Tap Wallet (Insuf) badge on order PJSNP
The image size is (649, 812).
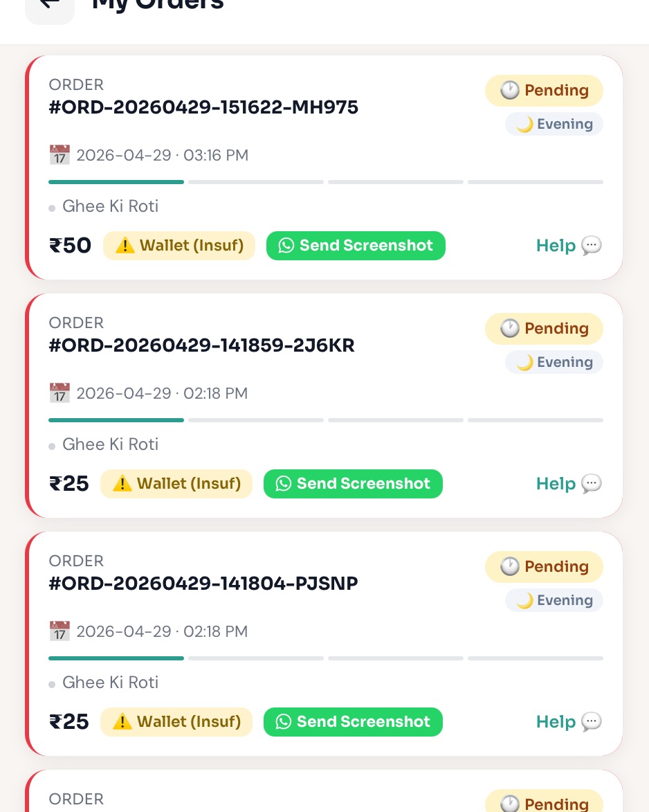tap(176, 722)
